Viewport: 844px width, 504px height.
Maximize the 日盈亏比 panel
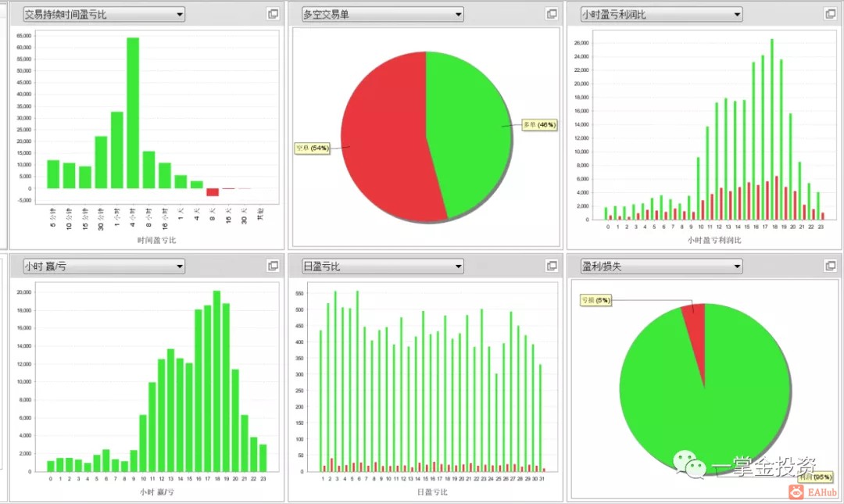pos(552,266)
